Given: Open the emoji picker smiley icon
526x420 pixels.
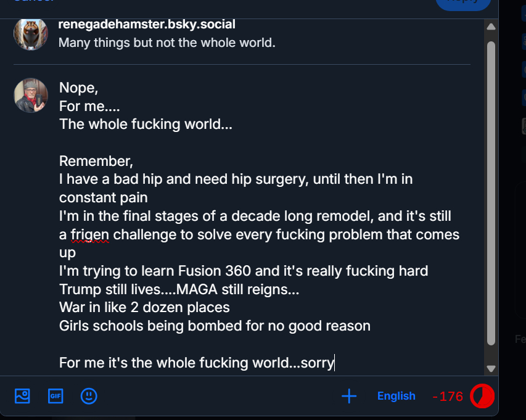Looking at the screenshot, I should [x=89, y=396].
